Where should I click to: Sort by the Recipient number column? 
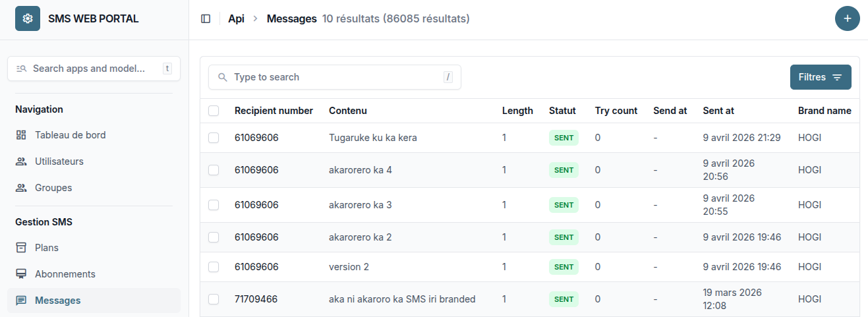274,111
